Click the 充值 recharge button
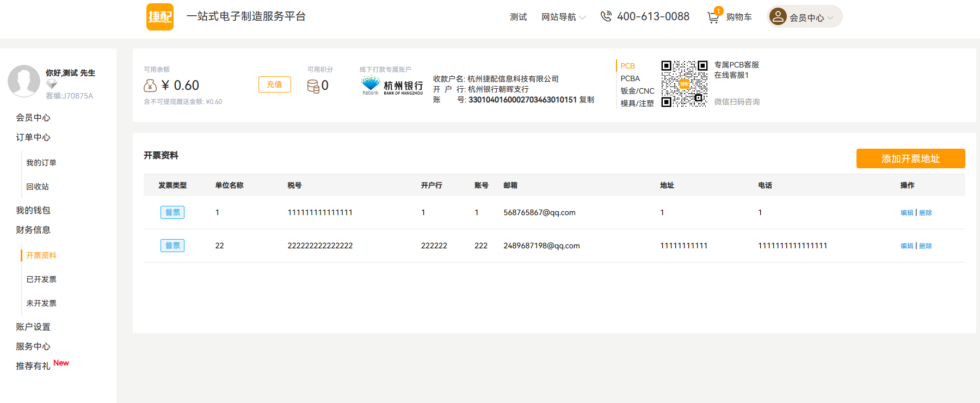This screenshot has width=980, height=403. coord(274,84)
